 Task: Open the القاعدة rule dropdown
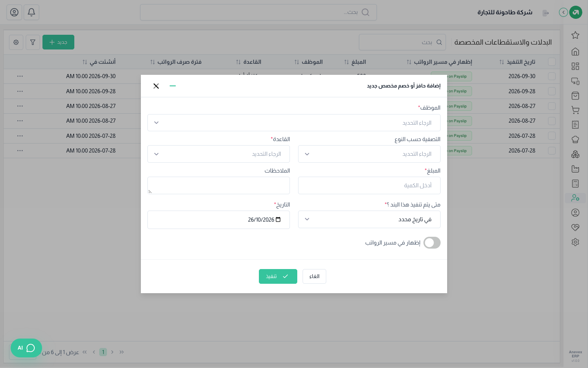[x=218, y=154]
